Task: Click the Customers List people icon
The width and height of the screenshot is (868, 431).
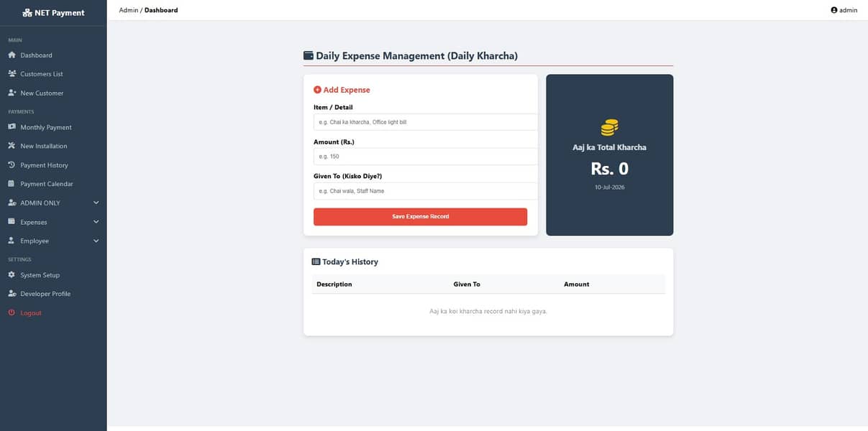Action: [x=12, y=74]
